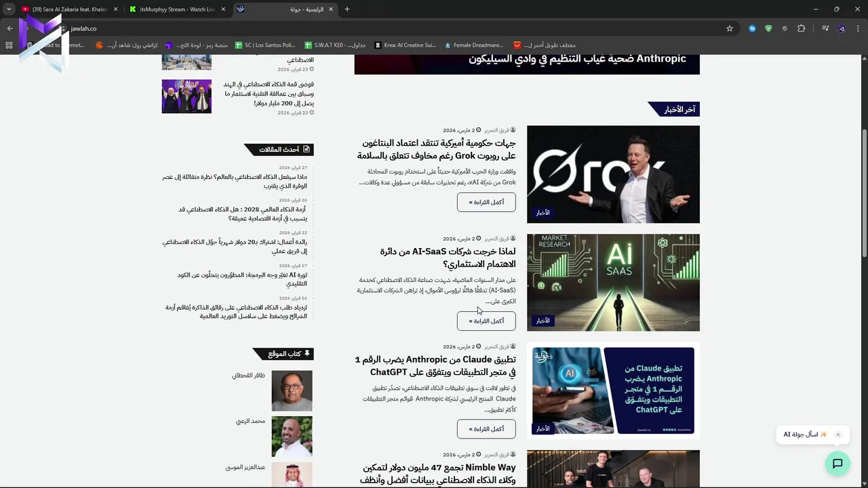Open the معطف طويل أحمر bookmark
Image resolution: width=868 pixels, height=488 pixels.
[545, 45]
